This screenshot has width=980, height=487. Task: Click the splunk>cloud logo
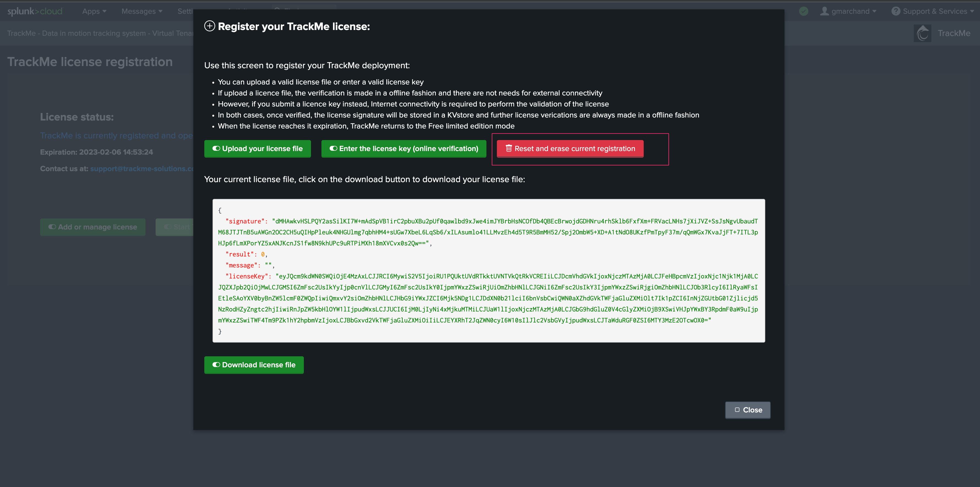click(x=35, y=12)
